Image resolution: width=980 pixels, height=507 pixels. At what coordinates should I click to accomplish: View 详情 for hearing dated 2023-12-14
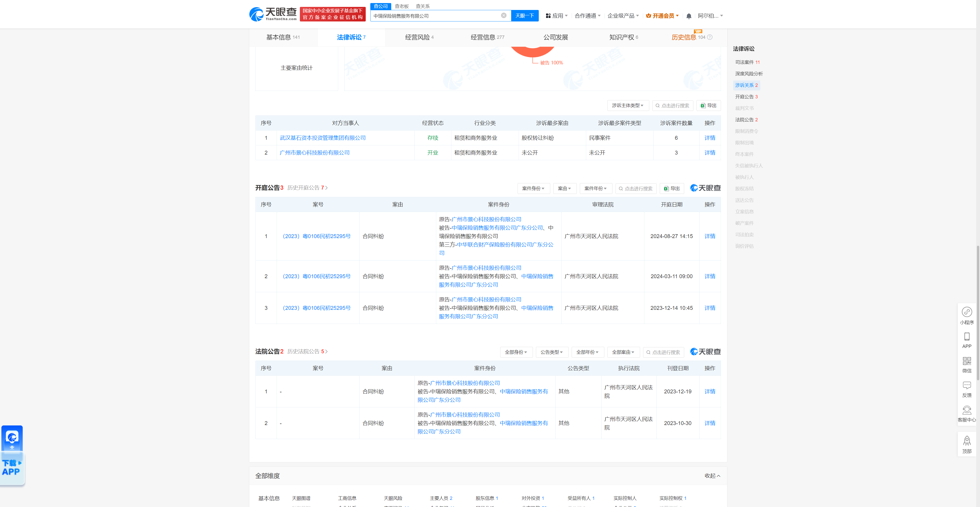(x=709, y=308)
